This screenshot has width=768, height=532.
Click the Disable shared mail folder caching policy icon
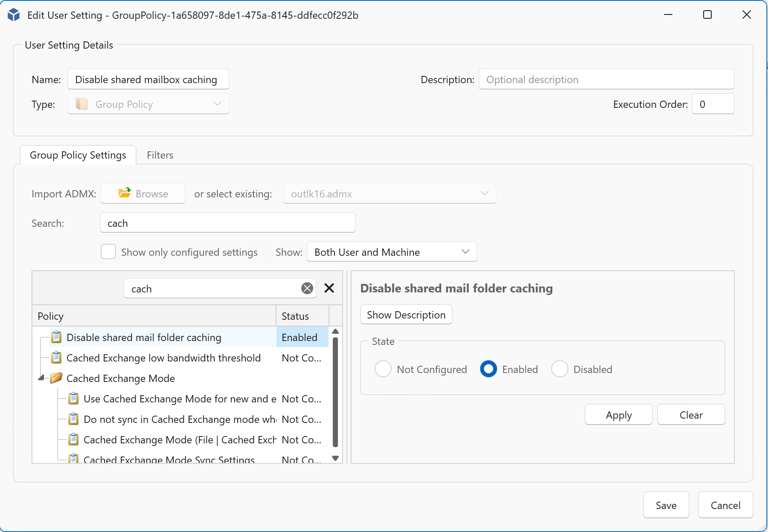click(56, 337)
